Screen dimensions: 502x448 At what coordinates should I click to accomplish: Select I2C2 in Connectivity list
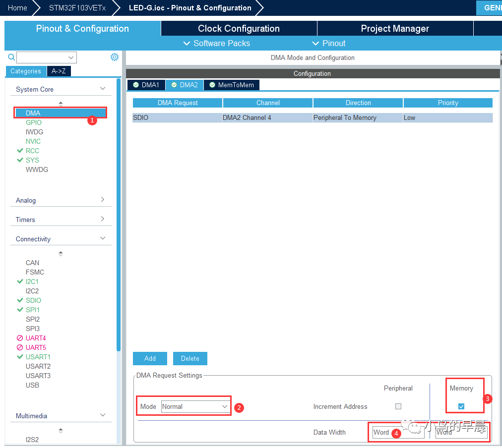pyautogui.click(x=32, y=291)
